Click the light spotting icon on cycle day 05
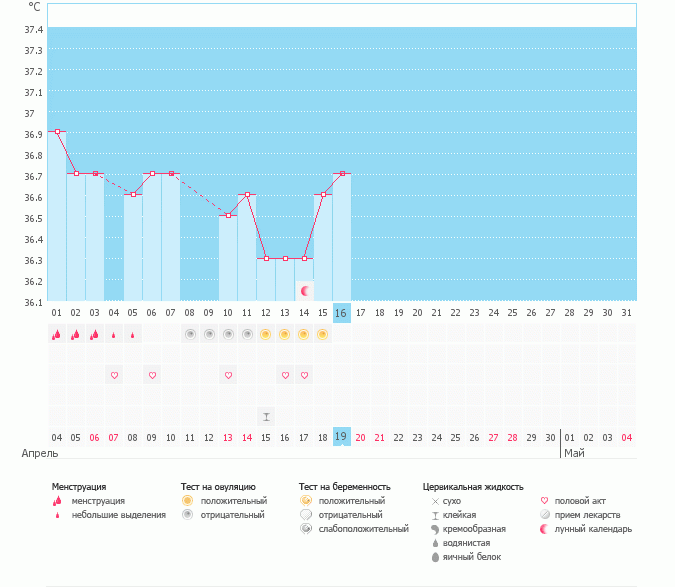Screen dimensions: 675x587 (133, 335)
